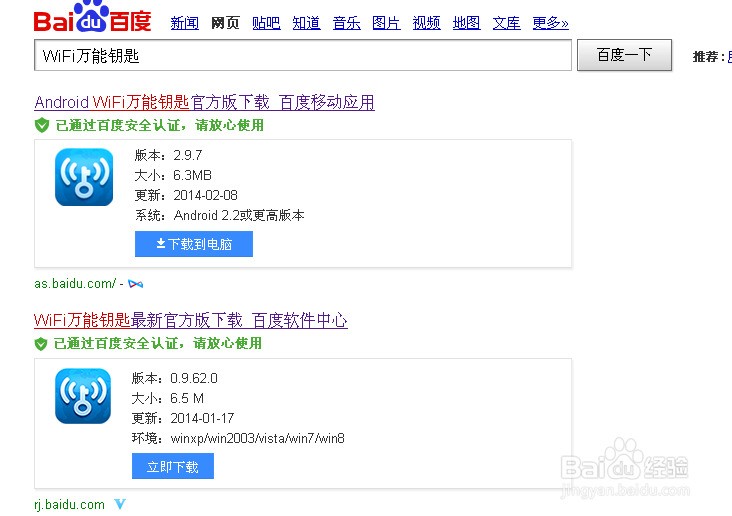Open WiFi万能钥匙 PC software icon
This screenshot has height=516, width=732.
click(83, 396)
